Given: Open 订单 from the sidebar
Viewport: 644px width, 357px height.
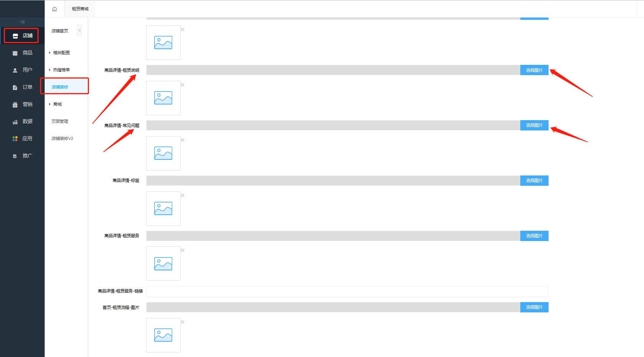Looking at the screenshot, I should point(22,87).
